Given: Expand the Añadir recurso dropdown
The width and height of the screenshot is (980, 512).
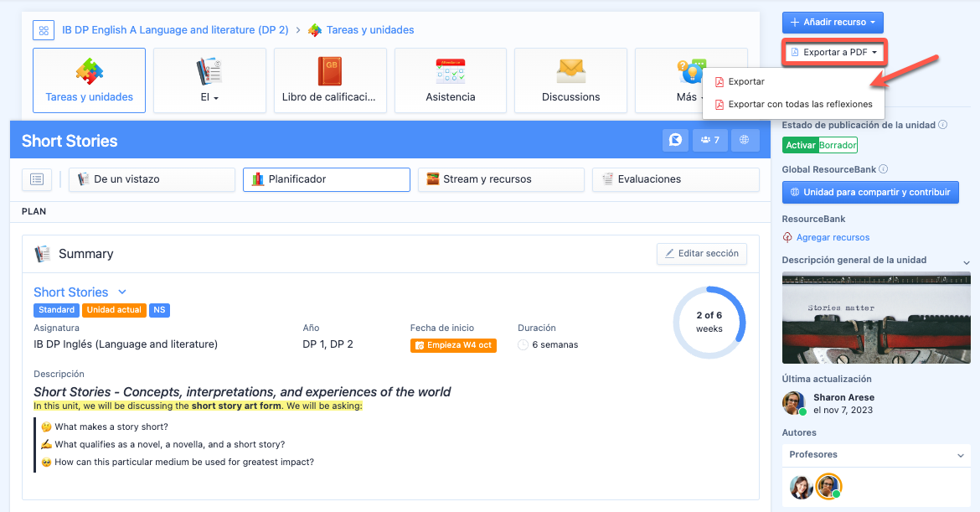Looking at the screenshot, I should [833, 23].
